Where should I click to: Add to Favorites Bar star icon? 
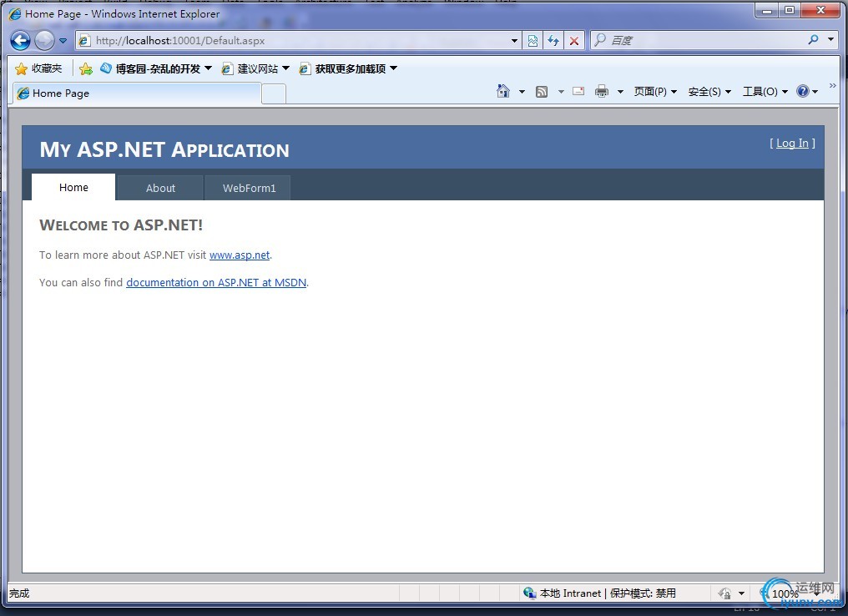click(x=85, y=68)
